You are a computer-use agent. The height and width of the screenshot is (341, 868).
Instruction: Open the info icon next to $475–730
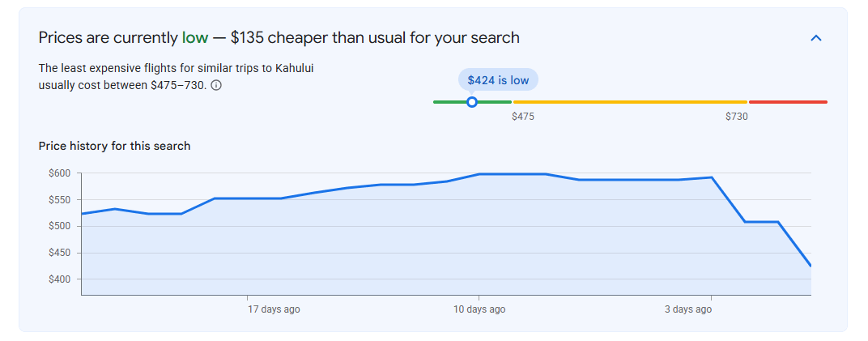point(216,86)
